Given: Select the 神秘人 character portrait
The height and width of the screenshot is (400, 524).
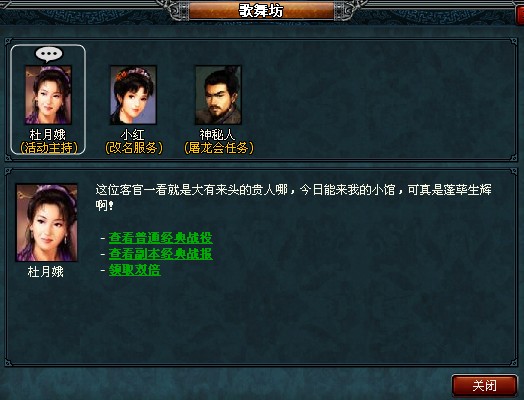Looking at the screenshot, I should 218,95.
